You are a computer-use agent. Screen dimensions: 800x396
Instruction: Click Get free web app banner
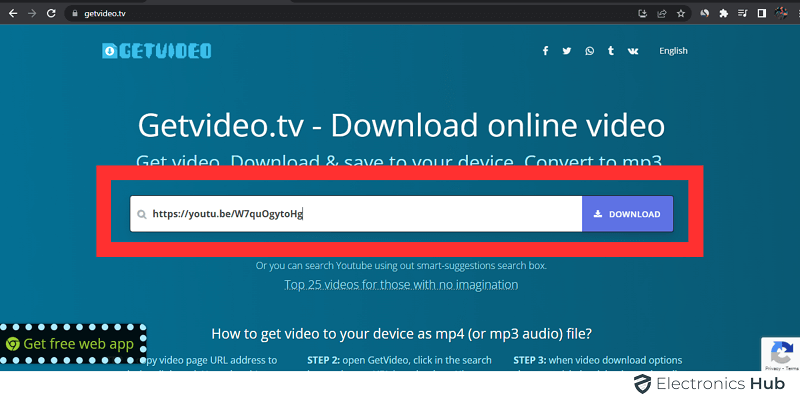point(73,344)
